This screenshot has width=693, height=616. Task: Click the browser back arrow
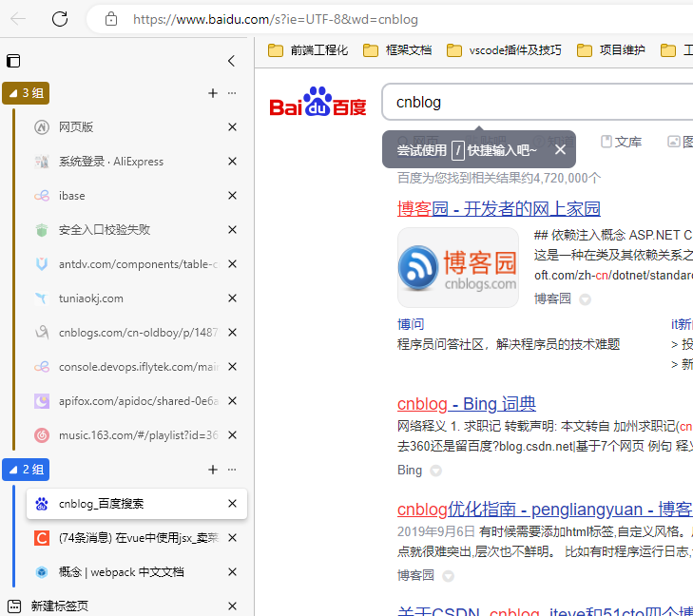tap(18, 19)
